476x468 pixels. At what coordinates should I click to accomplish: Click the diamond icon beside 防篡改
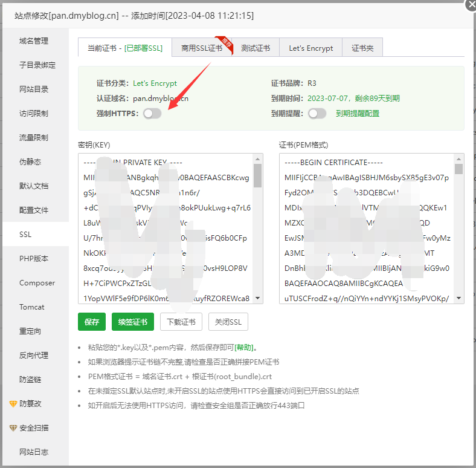click(x=13, y=403)
